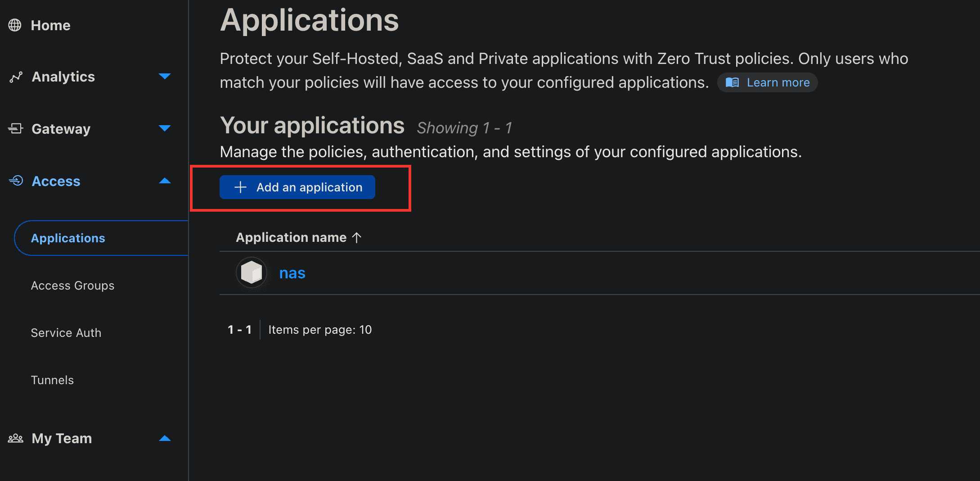
Task: Open the nas application link
Action: (x=292, y=273)
